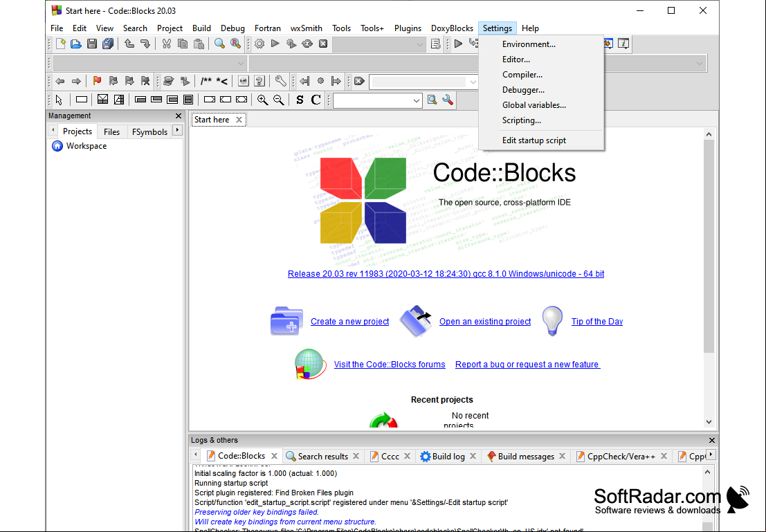Image resolution: width=766 pixels, height=532 pixels.
Task: Show previous log tabs with left arrow
Action: pos(195,455)
